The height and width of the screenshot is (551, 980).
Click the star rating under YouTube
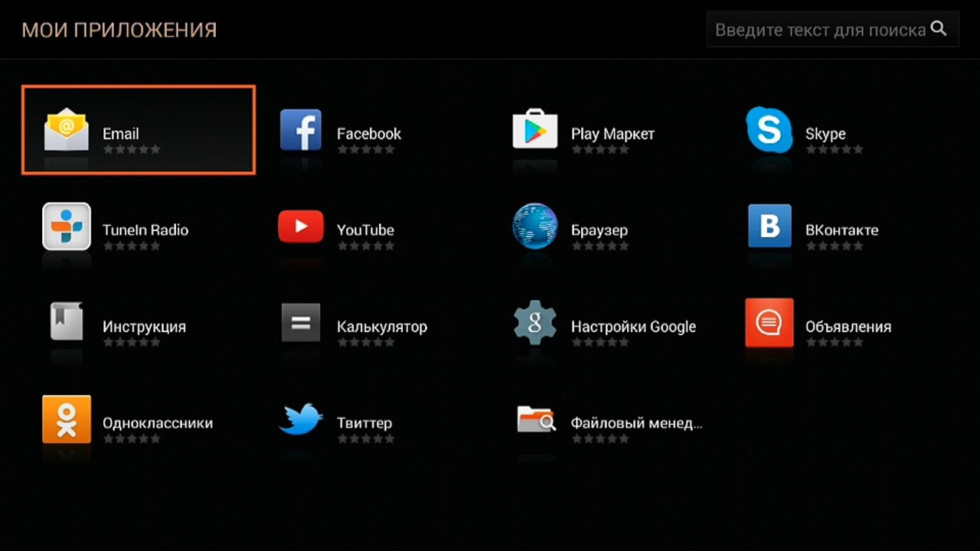(x=366, y=246)
